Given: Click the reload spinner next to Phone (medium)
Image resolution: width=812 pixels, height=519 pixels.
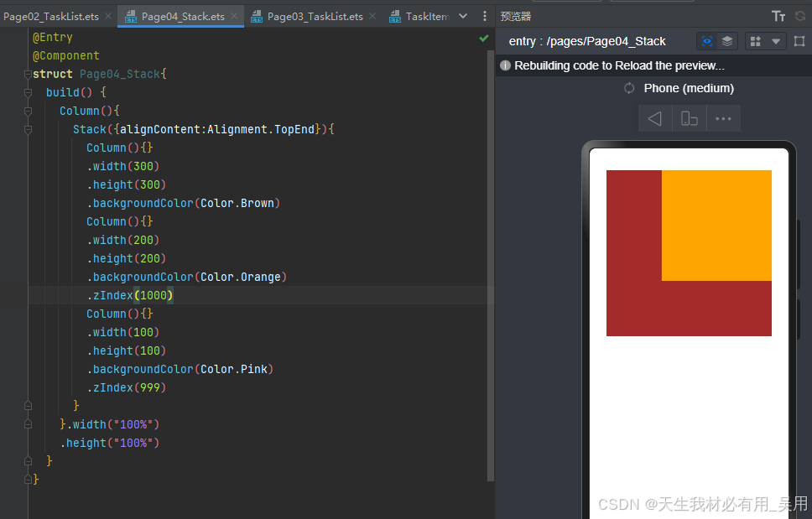Looking at the screenshot, I should click(629, 88).
